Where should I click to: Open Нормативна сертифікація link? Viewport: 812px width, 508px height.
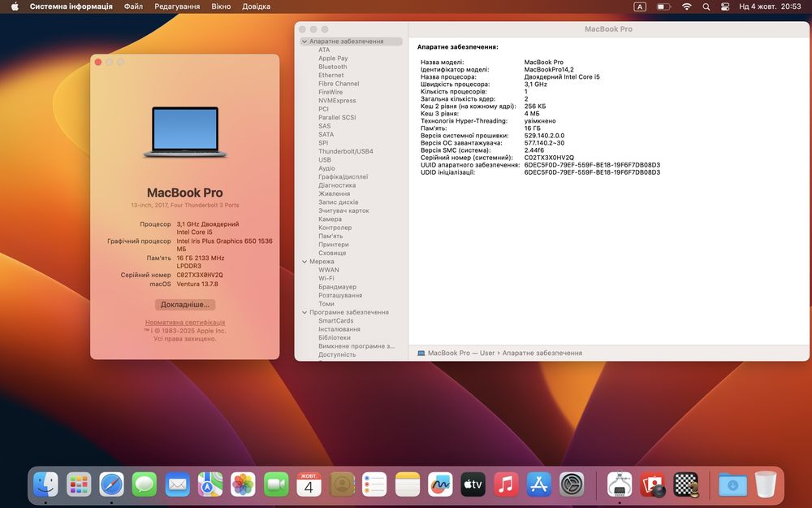pos(185,323)
